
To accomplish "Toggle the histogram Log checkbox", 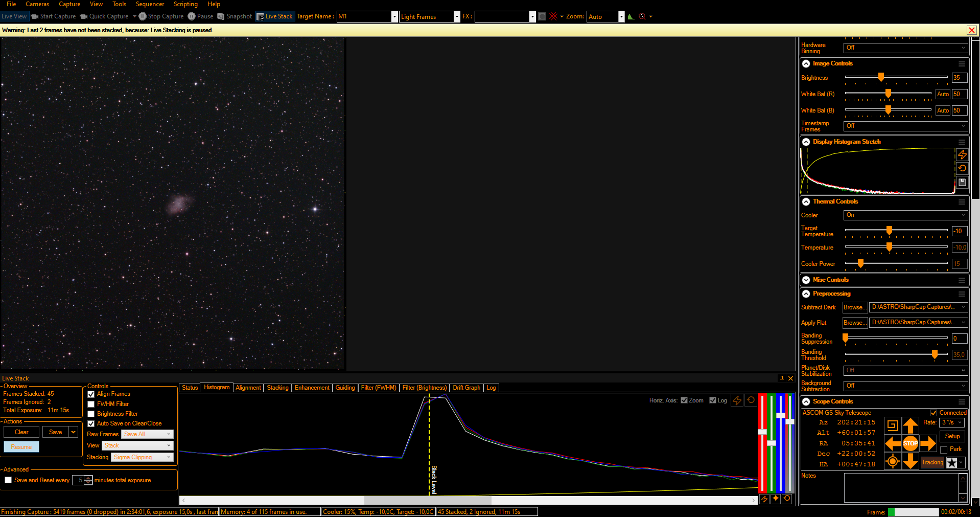I will tap(713, 400).
